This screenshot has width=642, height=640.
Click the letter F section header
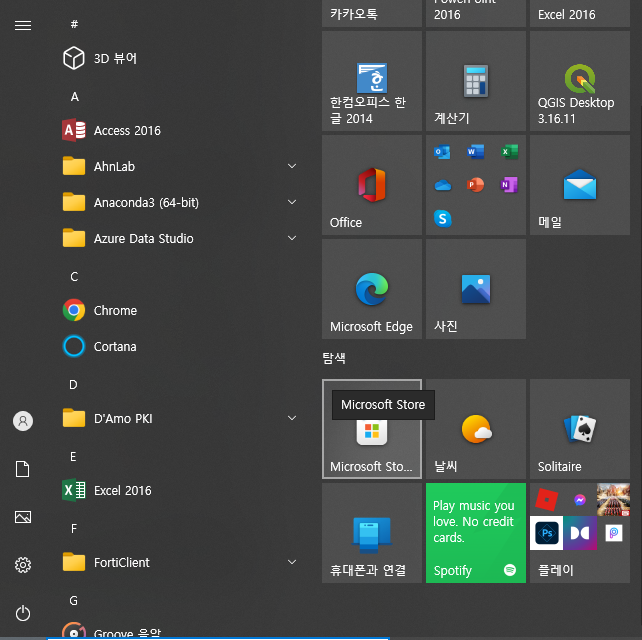coord(74,529)
